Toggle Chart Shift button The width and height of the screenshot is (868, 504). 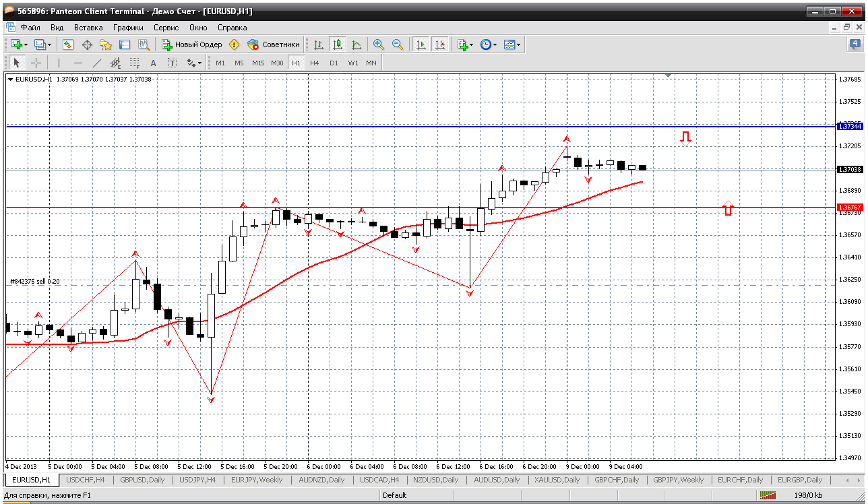point(440,44)
